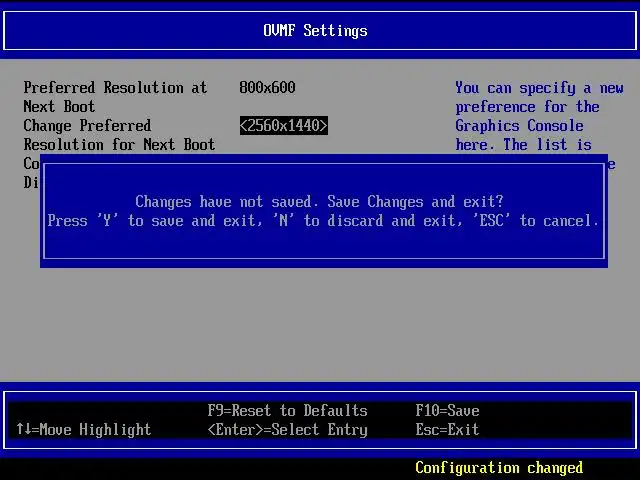Click Change Preferred Resolution for Next Boot label

pos(119,135)
